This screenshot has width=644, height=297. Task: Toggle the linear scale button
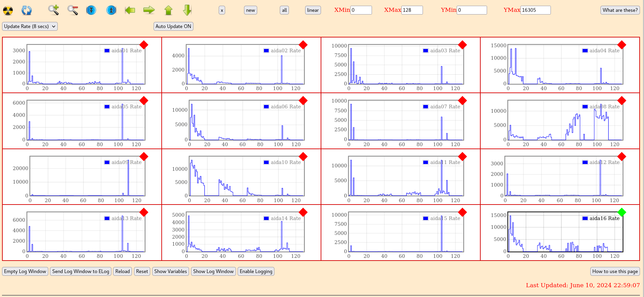point(313,10)
